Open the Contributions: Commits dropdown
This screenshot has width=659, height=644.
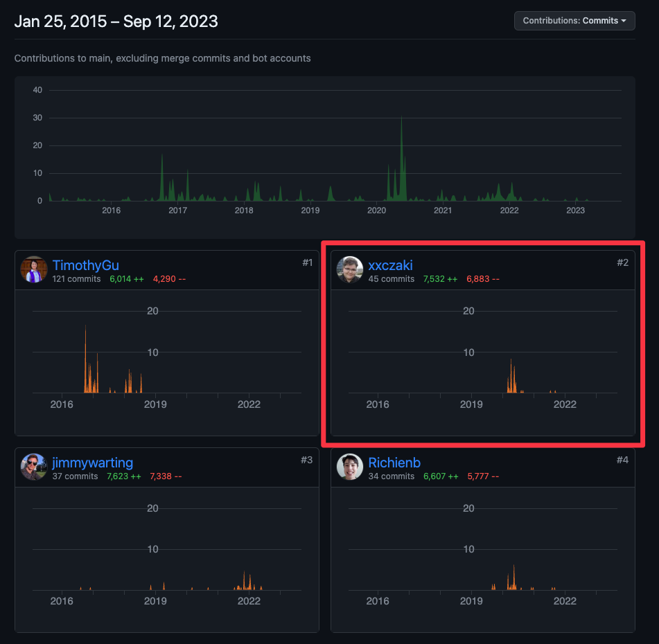(x=574, y=21)
